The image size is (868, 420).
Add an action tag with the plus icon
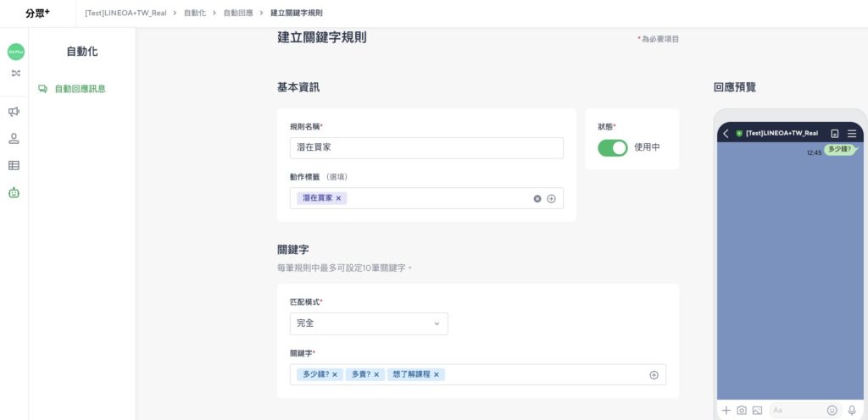(x=551, y=199)
